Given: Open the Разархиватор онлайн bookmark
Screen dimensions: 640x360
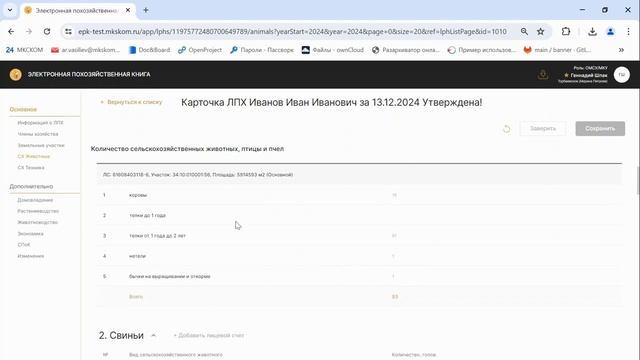Looking at the screenshot, I should pos(406,50).
